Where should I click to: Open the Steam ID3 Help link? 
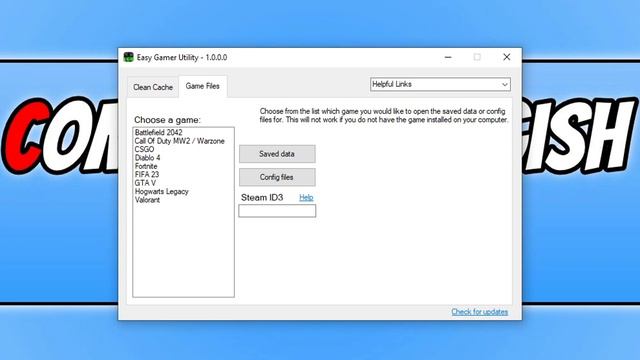[306, 198]
